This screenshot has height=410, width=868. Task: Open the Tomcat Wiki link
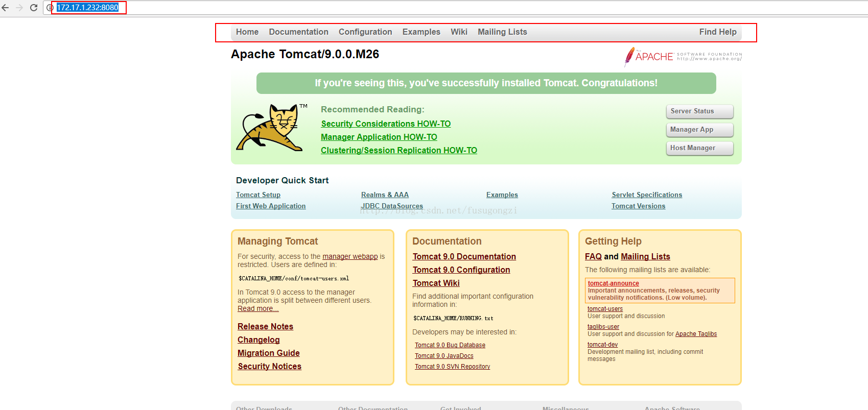436,283
